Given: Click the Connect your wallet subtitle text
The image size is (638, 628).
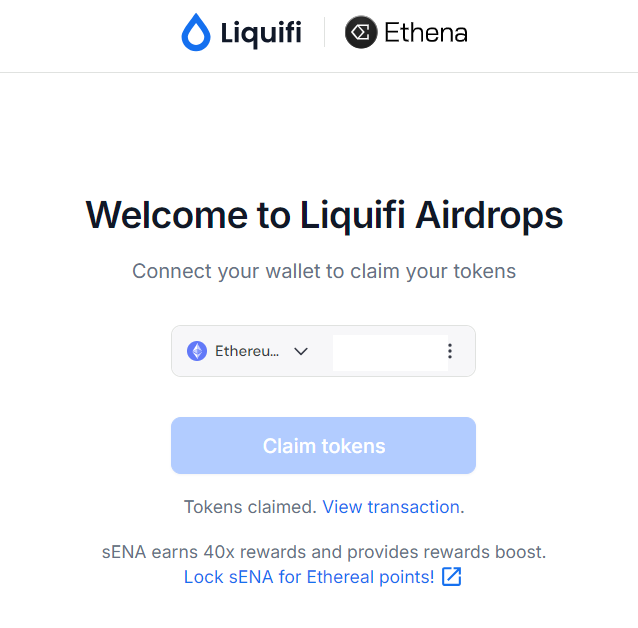Looking at the screenshot, I should 324,271.
